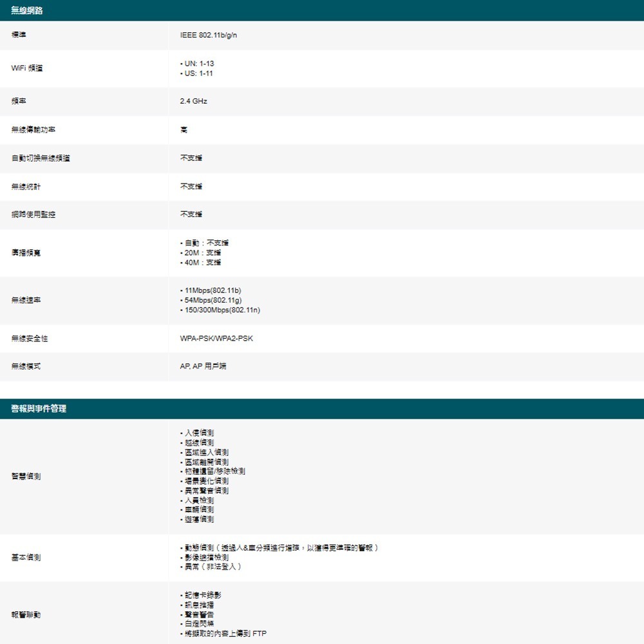Select the IEEE 802.11b/g/n standard value
This screenshot has height=644, width=644.
coord(209,35)
